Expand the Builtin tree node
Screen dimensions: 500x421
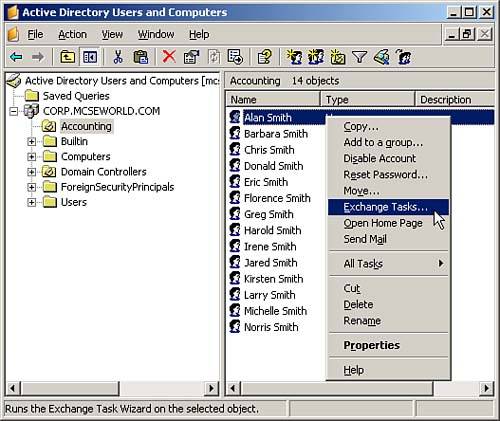coord(31,142)
